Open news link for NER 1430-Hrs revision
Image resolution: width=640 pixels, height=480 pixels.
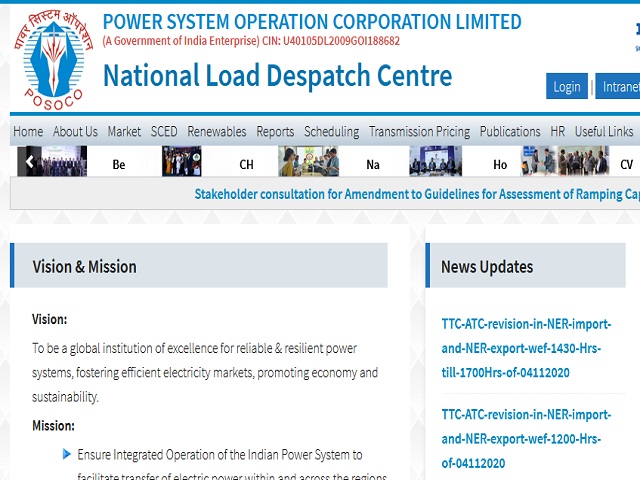click(526, 348)
